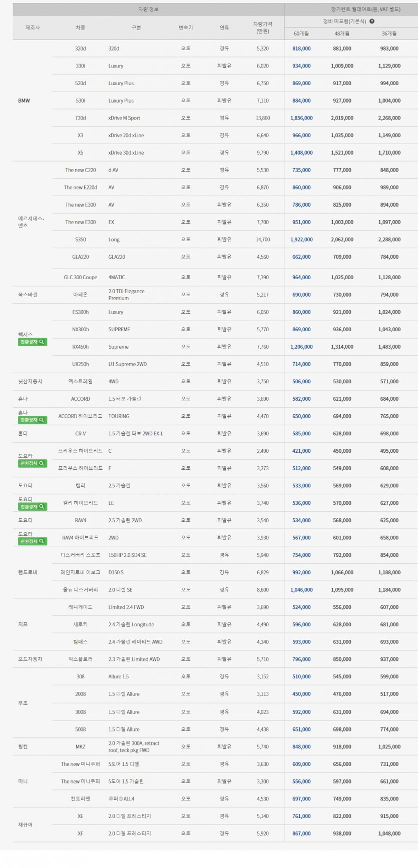The width and height of the screenshot is (418, 868).
Task: Click the 1,408,000 monthly price
Action: (x=301, y=153)
